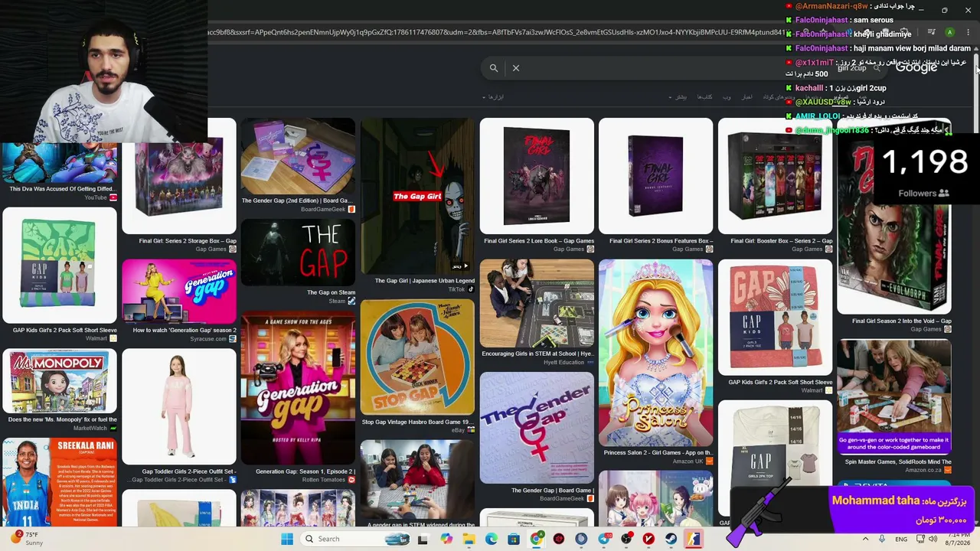Open the weather widget showing 75°F Sunny

[25, 539]
